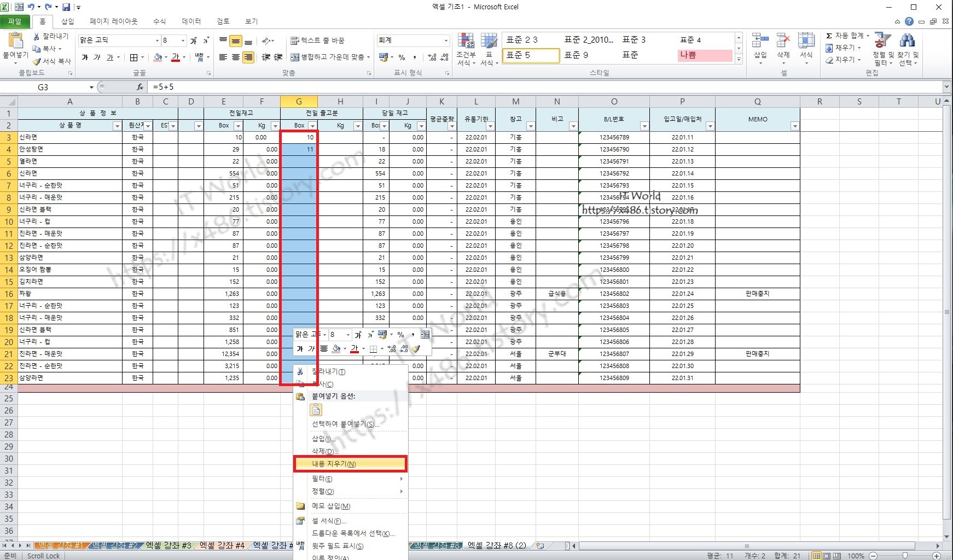Open the 맑은 고딕 font name dropdown in ribbon
953x560 pixels.
click(157, 40)
